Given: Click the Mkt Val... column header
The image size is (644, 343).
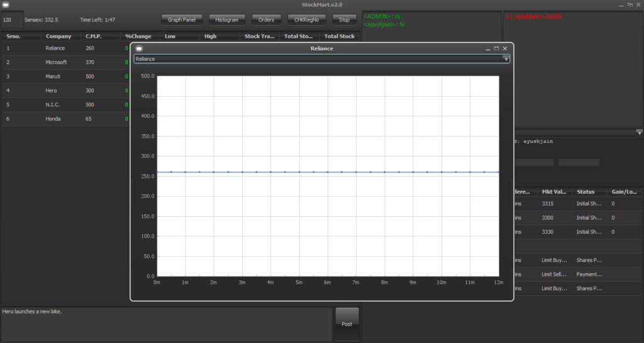Looking at the screenshot, I should (553, 192).
